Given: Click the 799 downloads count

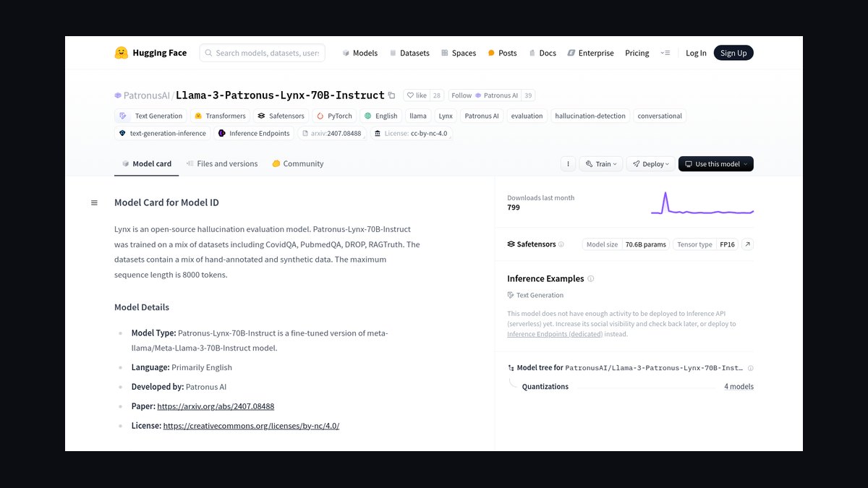Looking at the screenshot, I should (x=514, y=207).
